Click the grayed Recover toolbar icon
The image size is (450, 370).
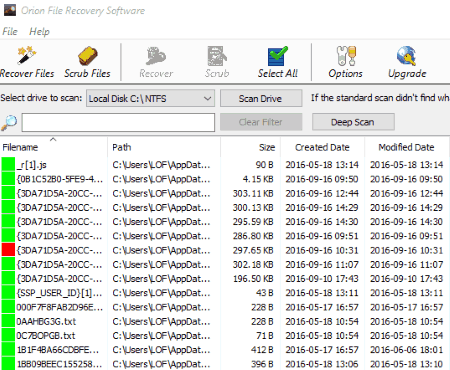[x=156, y=63]
